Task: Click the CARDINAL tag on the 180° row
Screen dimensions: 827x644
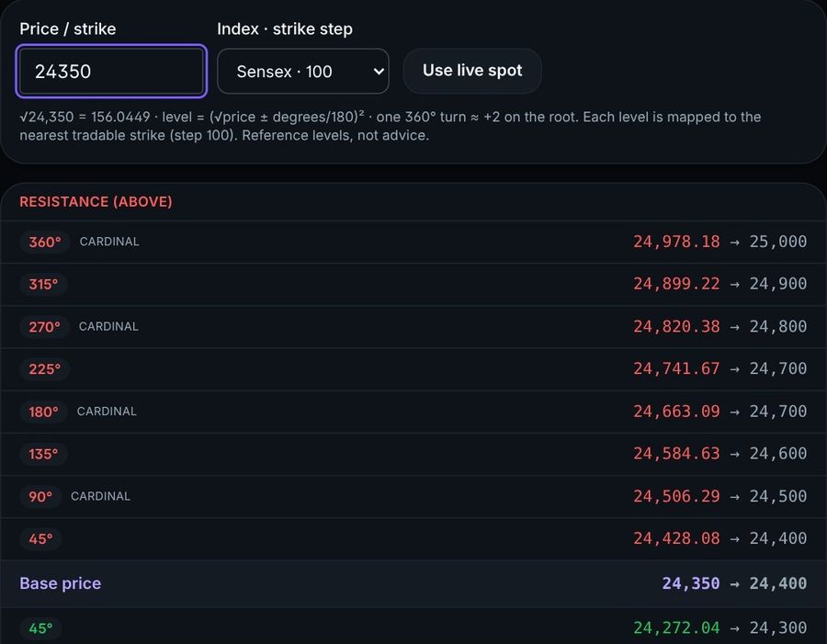Action: (x=107, y=412)
